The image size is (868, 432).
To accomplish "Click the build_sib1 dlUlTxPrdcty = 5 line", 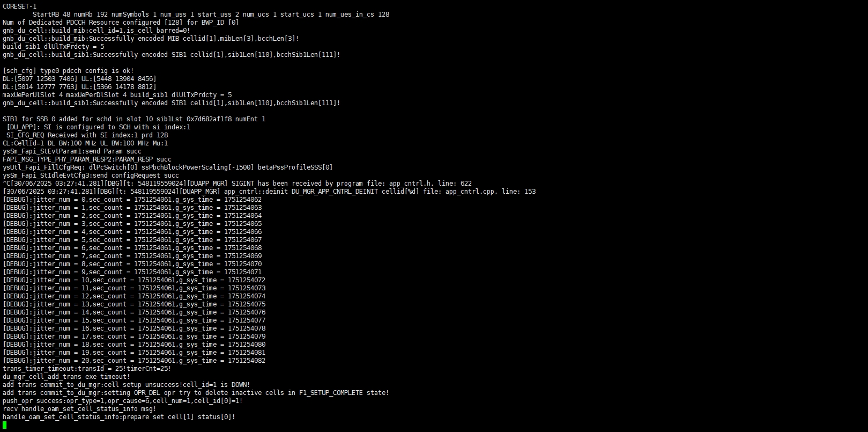I will 54,47.
